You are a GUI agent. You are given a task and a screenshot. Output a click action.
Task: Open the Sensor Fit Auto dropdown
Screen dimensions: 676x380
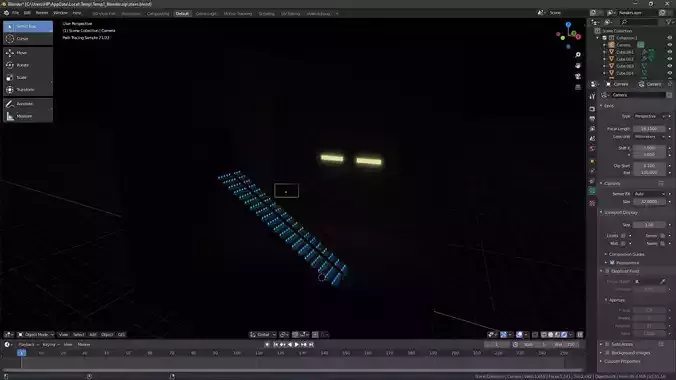[649, 194]
